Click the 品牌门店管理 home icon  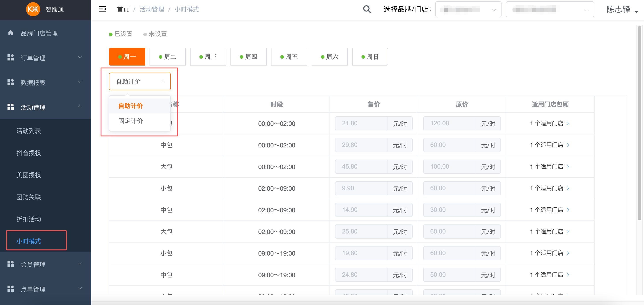(x=11, y=33)
